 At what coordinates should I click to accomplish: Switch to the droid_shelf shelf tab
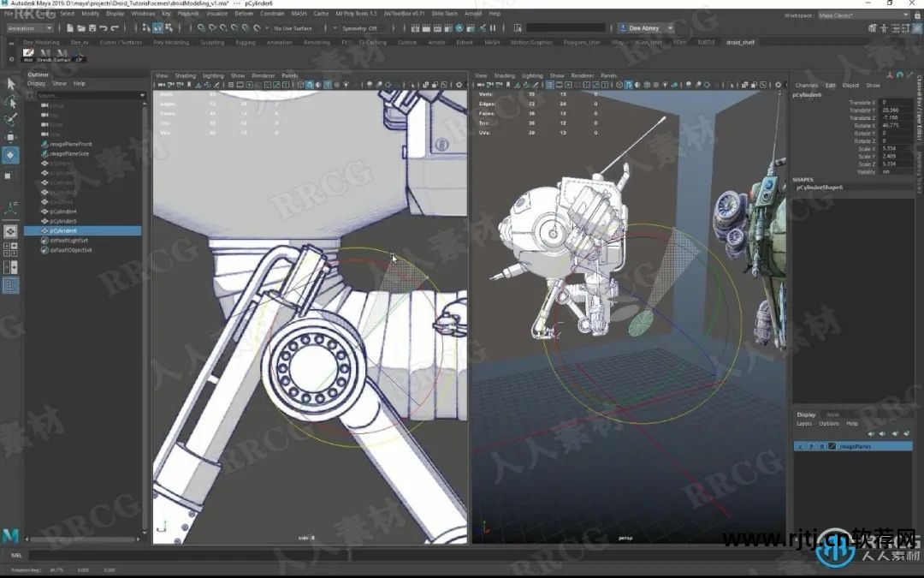[x=740, y=42]
